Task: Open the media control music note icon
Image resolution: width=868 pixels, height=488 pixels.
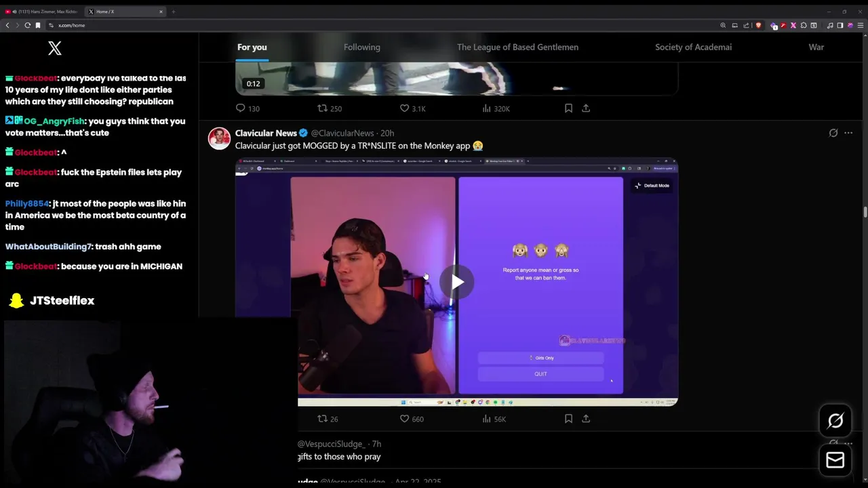Action: click(830, 25)
